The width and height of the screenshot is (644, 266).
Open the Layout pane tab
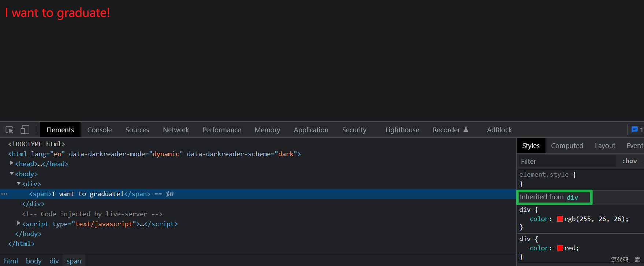click(605, 146)
